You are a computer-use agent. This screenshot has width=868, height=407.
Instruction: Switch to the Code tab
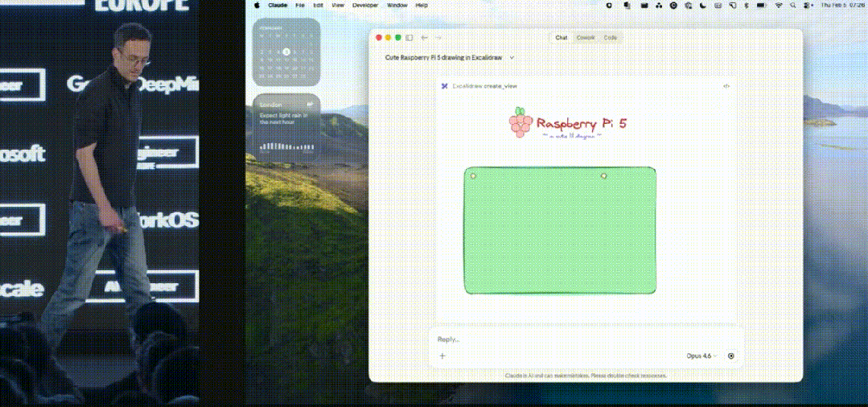click(x=611, y=38)
